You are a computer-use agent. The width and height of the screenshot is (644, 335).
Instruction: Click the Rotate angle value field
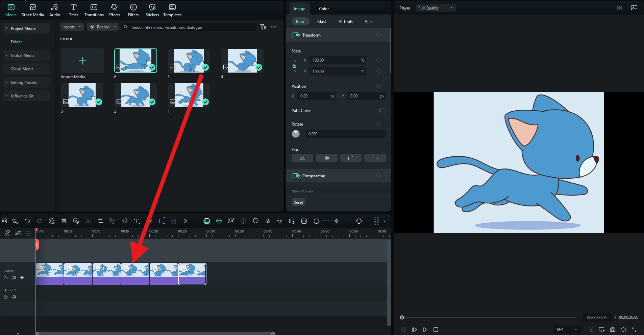tap(345, 134)
